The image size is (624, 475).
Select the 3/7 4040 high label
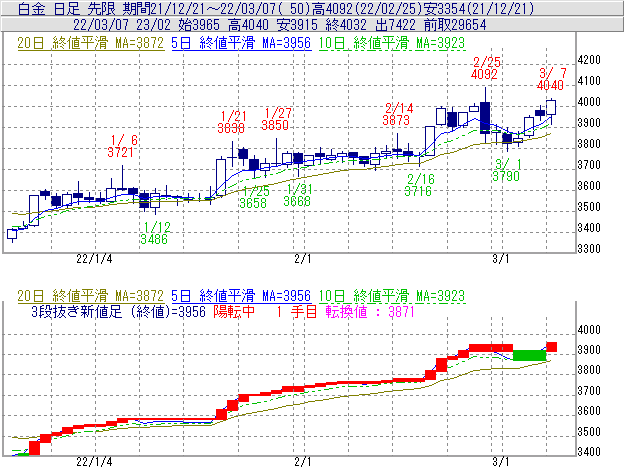click(x=551, y=79)
